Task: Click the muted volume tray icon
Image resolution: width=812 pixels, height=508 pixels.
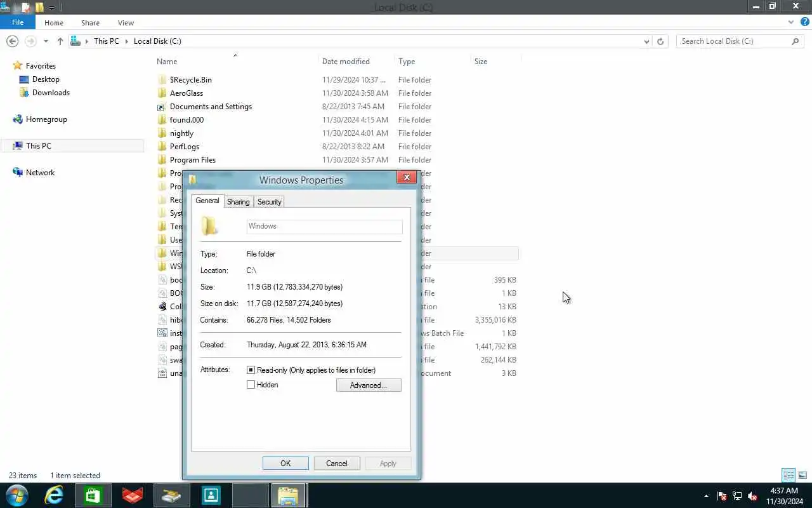Action: tap(752, 496)
